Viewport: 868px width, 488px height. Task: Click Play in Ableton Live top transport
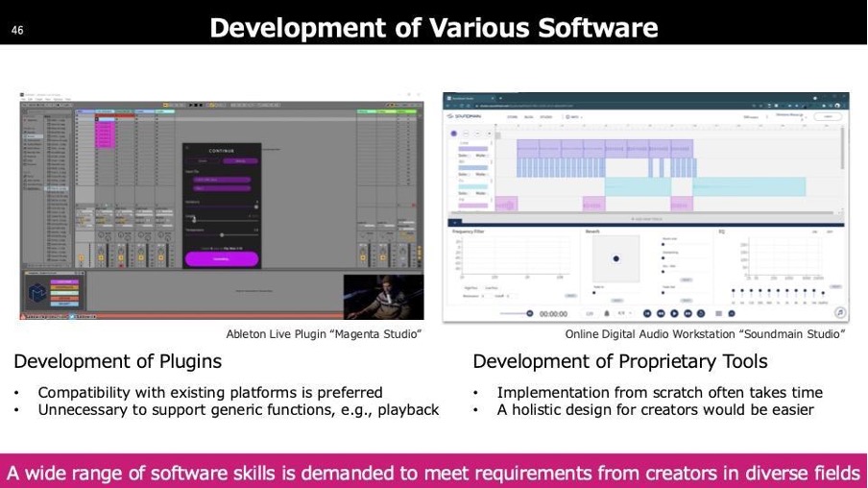pos(191,105)
